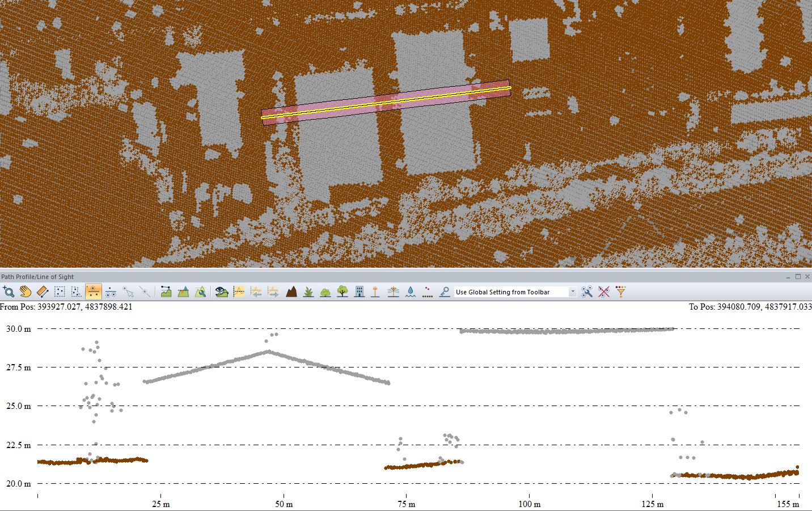812x511 pixels.
Task: Click the greyed left arrow profile icon
Action: point(256,292)
